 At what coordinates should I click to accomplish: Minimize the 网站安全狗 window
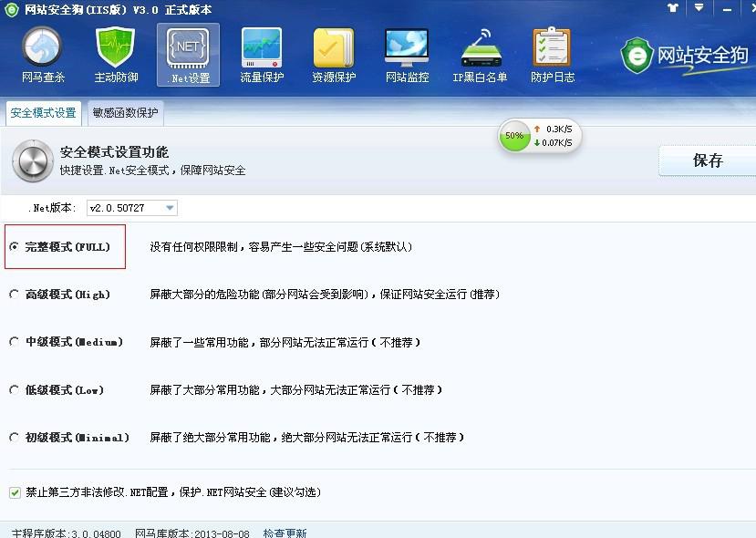point(727,8)
